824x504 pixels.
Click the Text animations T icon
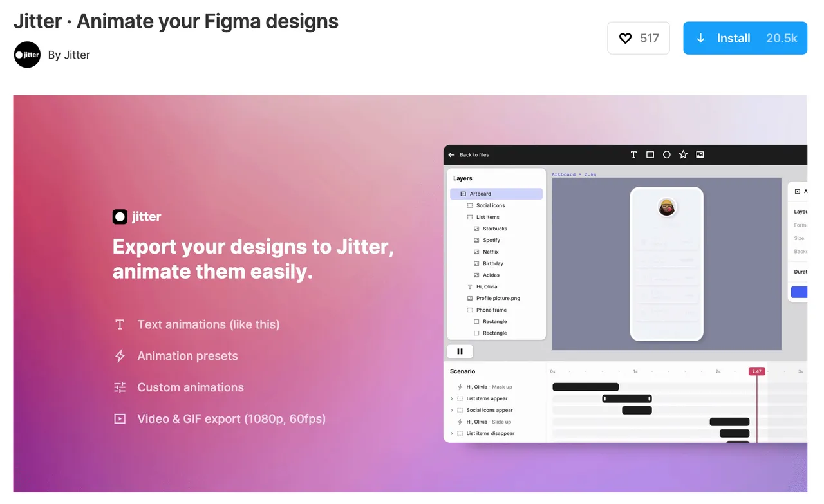click(120, 324)
